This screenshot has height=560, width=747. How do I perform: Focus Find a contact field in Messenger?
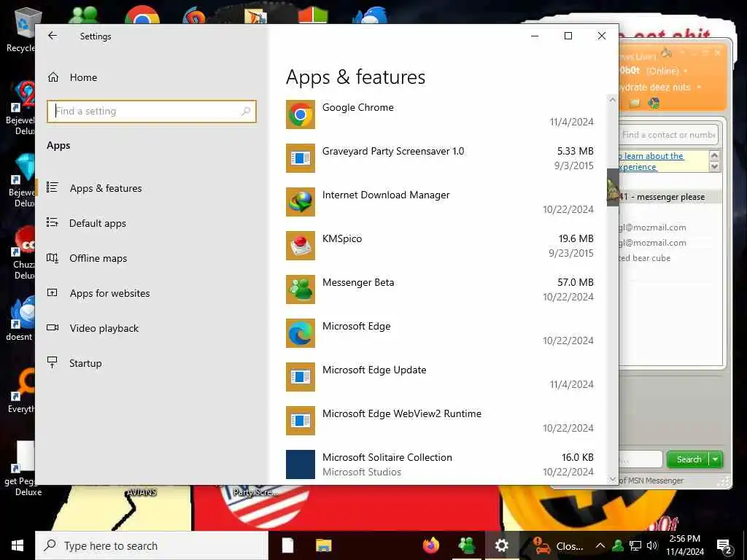668,135
